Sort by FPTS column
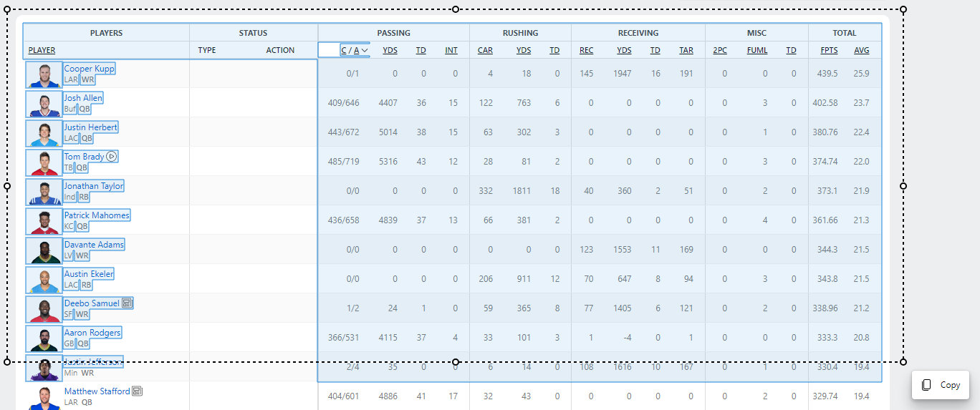This screenshot has height=410, width=980. [x=829, y=50]
